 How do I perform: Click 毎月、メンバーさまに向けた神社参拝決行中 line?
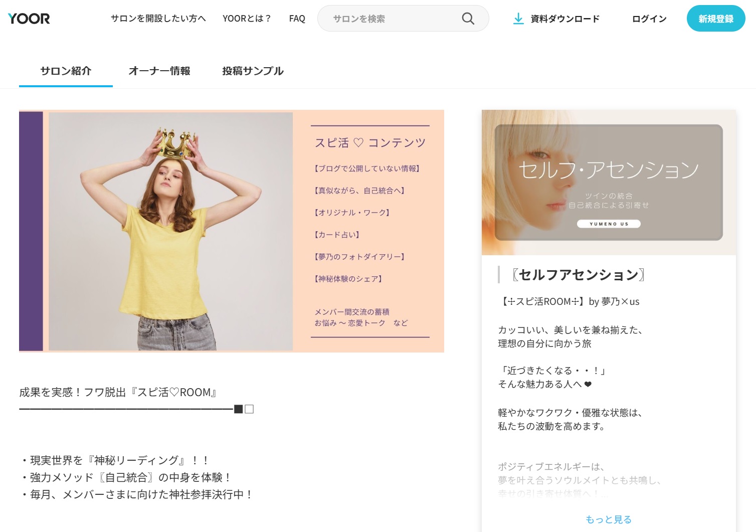tap(136, 494)
